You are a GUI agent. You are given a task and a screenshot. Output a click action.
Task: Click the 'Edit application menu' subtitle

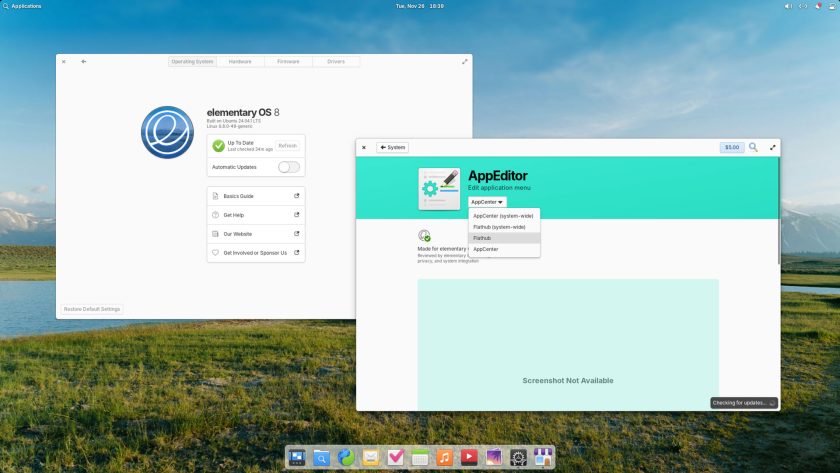pos(499,188)
